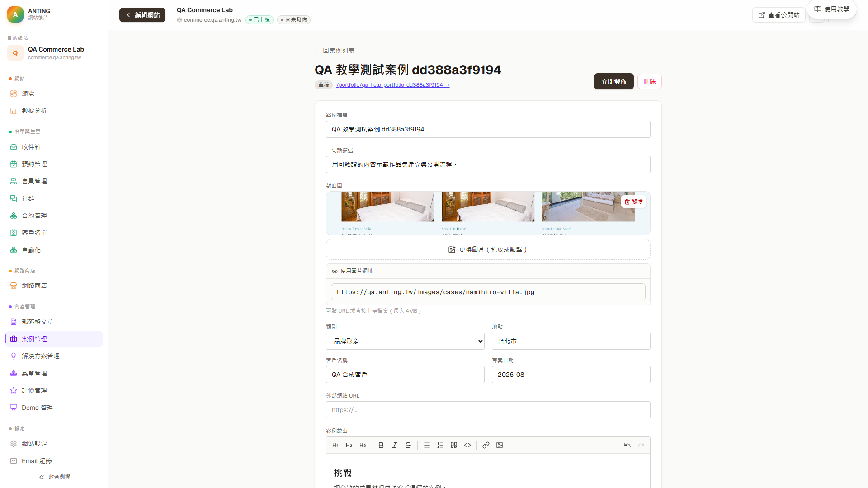Insert a numbered list in the editor

pyautogui.click(x=440, y=445)
